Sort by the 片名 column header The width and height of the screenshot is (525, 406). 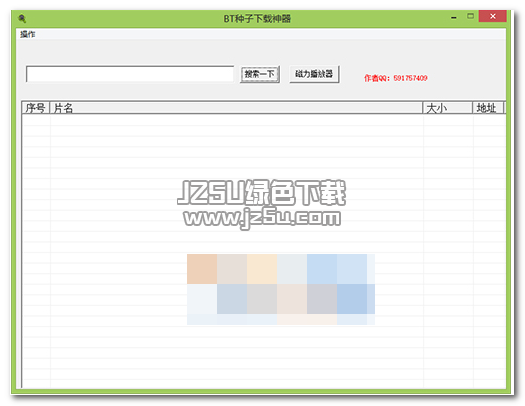click(x=236, y=108)
